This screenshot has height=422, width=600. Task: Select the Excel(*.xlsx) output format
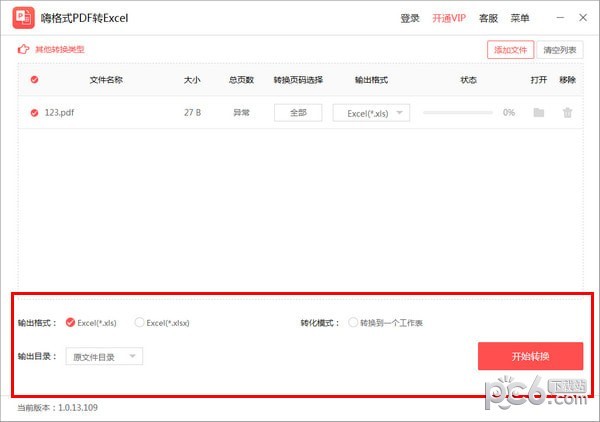pos(139,323)
